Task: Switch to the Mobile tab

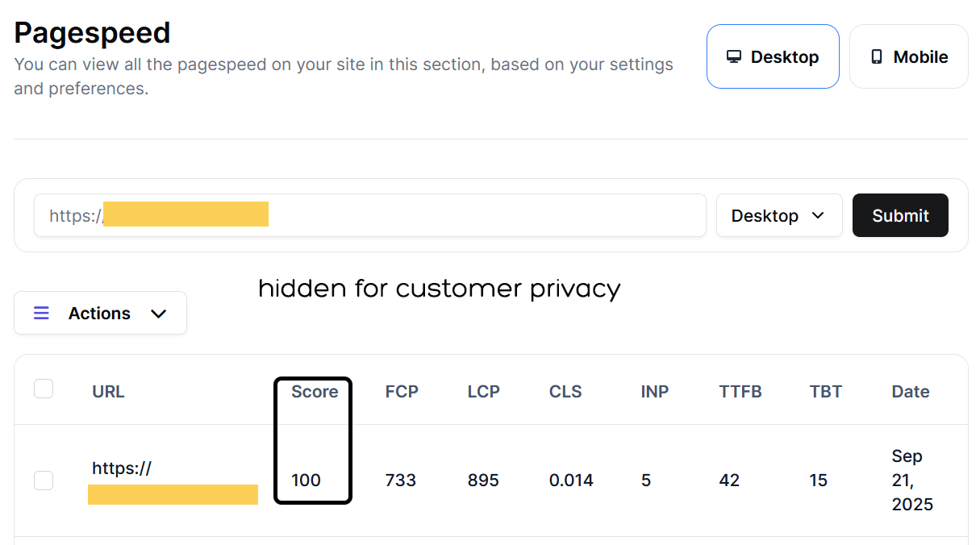Action: click(x=908, y=56)
